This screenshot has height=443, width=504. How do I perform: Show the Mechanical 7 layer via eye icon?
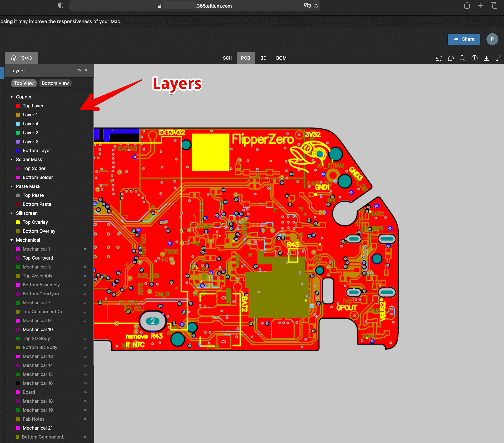85,303
